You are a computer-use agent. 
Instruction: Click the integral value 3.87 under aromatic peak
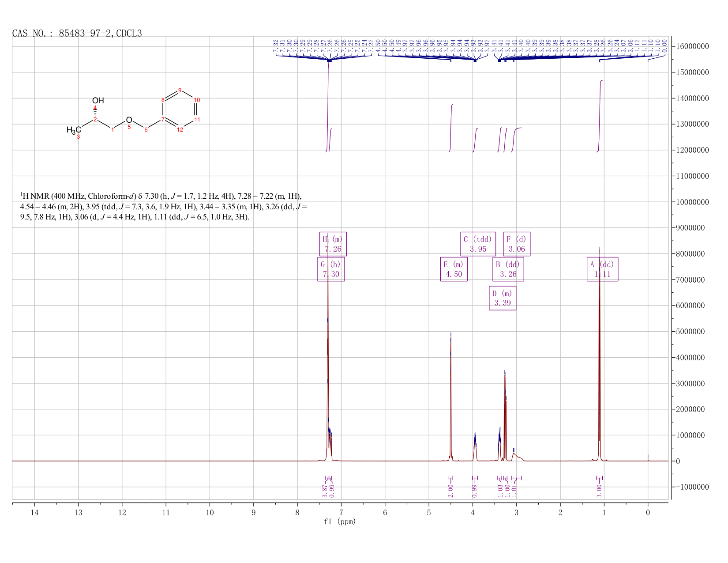pyautogui.click(x=325, y=491)
